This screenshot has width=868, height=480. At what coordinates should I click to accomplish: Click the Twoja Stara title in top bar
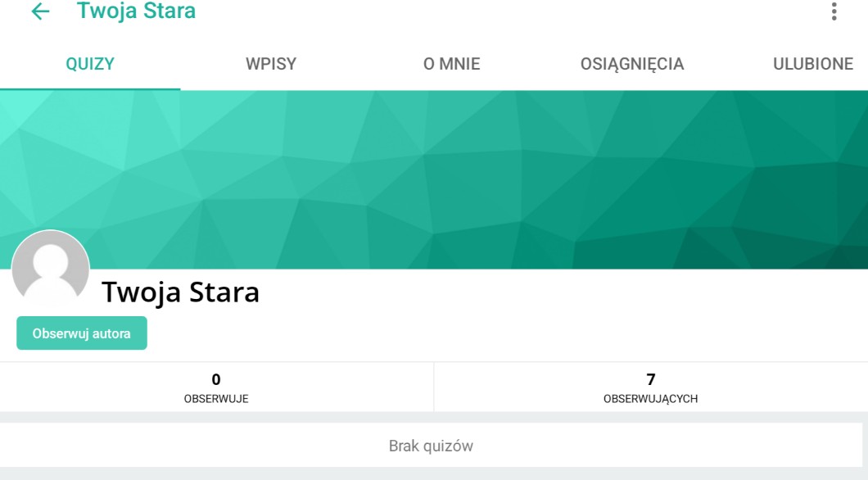(136, 11)
